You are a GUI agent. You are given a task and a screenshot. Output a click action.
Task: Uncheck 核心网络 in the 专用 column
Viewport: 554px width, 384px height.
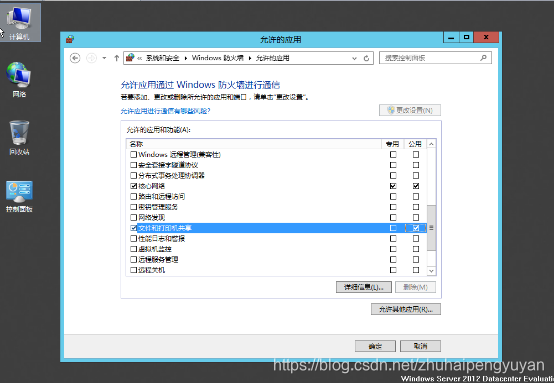[x=393, y=186]
